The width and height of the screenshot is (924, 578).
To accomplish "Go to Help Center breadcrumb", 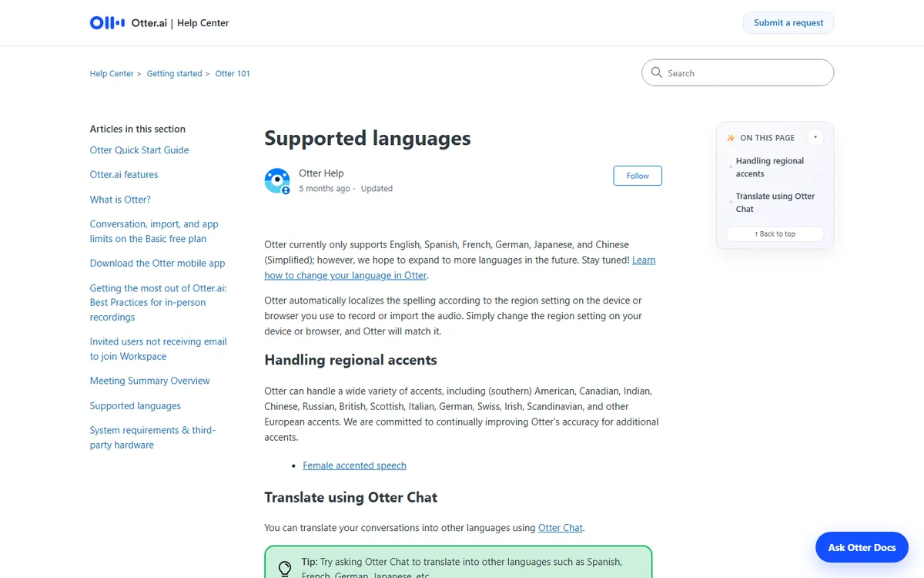I will click(x=112, y=74).
